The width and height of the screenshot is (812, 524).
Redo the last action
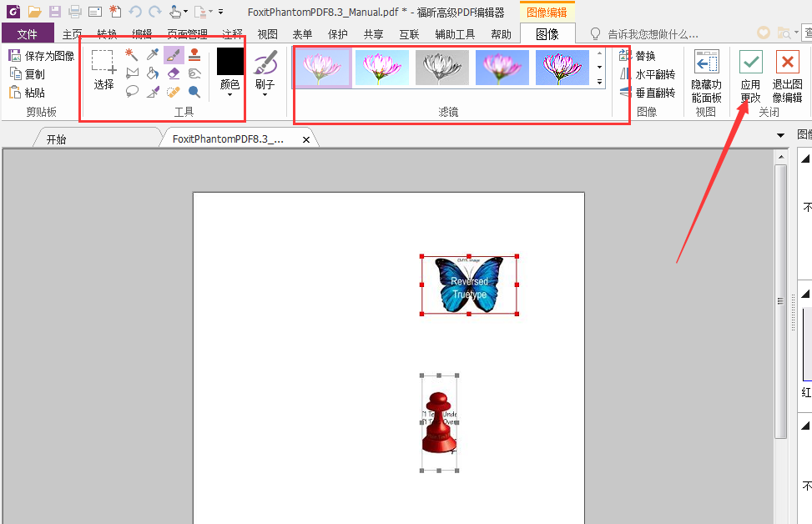(155, 12)
